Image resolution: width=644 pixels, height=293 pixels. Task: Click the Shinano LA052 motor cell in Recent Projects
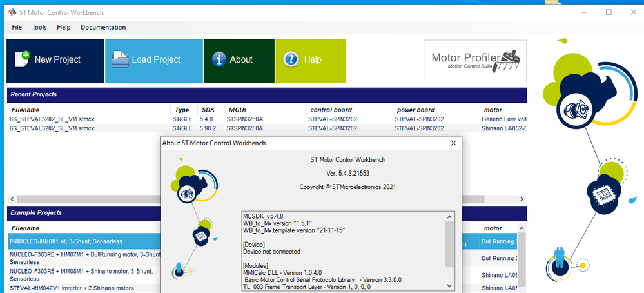pos(504,128)
